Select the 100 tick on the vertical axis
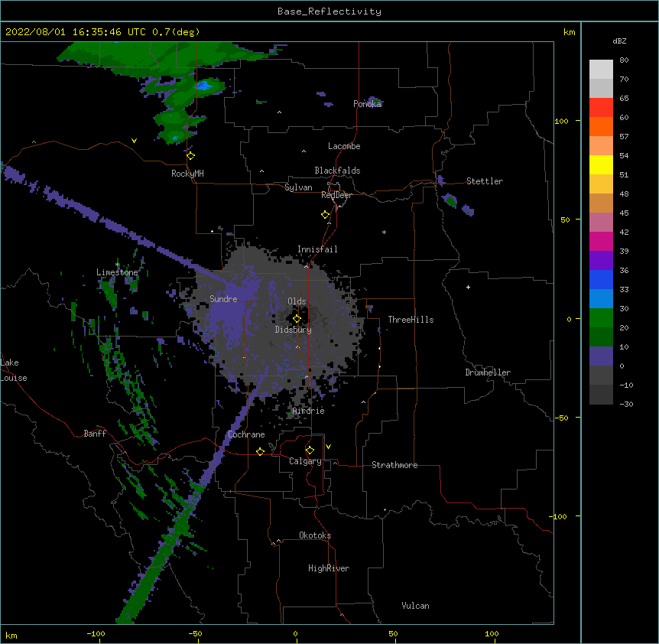 click(x=561, y=121)
